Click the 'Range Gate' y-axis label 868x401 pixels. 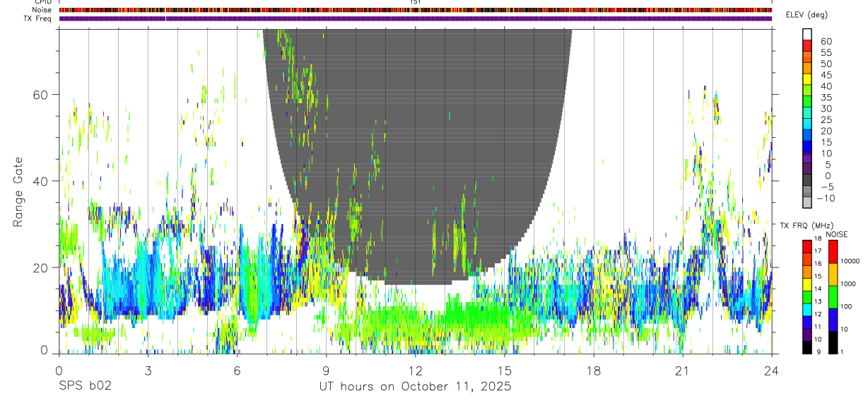(x=18, y=192)
